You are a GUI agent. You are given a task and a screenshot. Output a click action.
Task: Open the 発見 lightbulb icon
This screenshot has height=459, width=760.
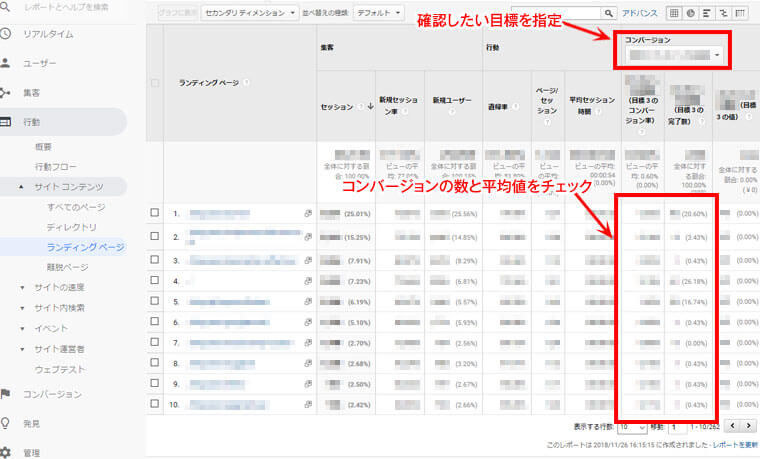[5, 423]
